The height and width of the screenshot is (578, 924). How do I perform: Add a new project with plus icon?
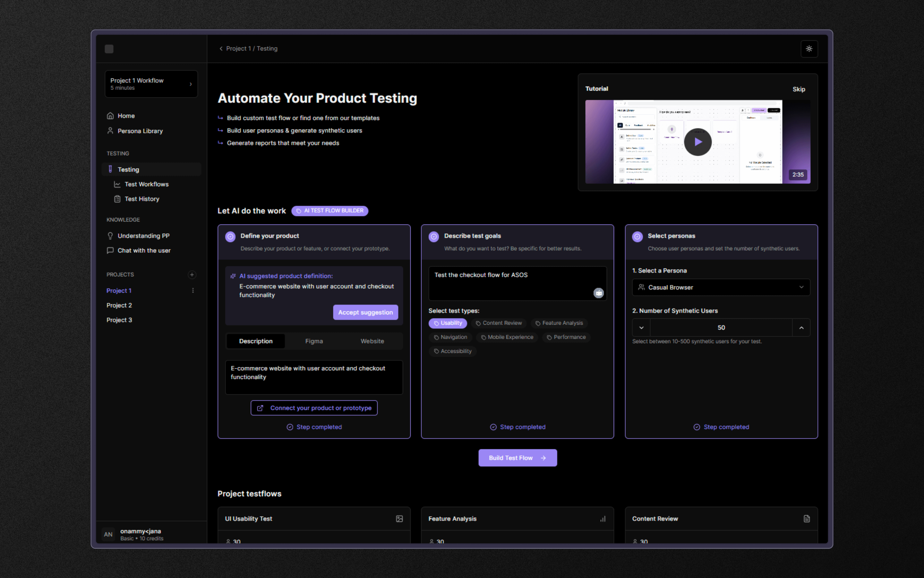192,275
